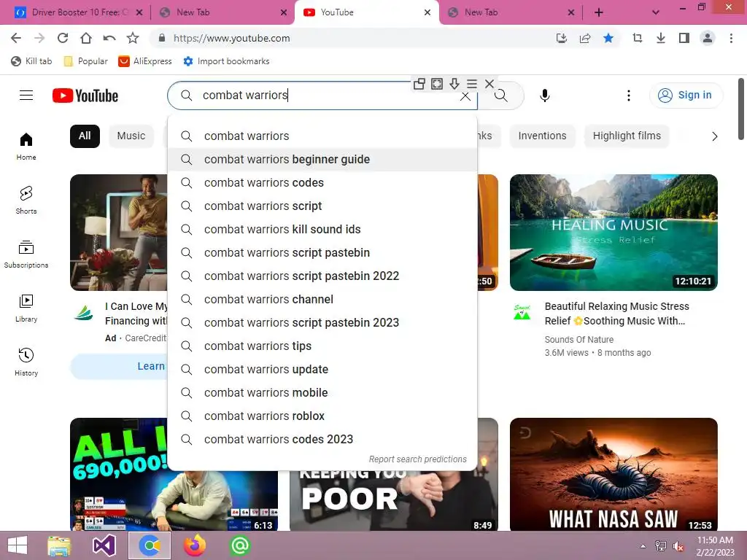The width and height of the screenshot is (747, 560).
Task: Click the outline star icon beside the address bar
Action: pyautogui.click(x=133, y=38)
